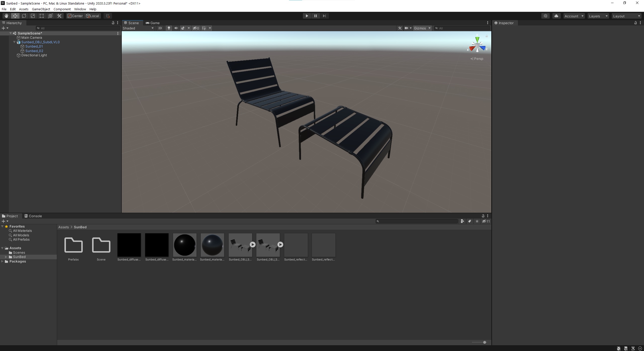
Task: Switch to the Console tab
Action: click(33, 216)
